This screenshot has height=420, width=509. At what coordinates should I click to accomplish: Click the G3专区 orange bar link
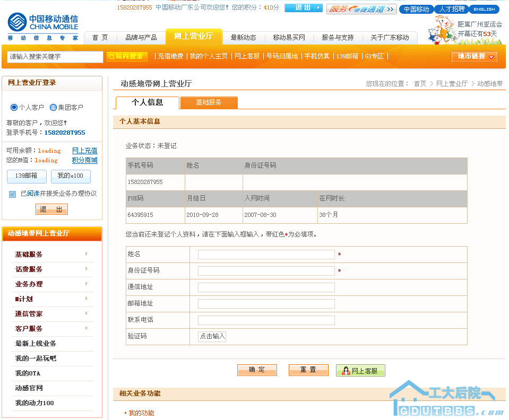tap(374, 56)
